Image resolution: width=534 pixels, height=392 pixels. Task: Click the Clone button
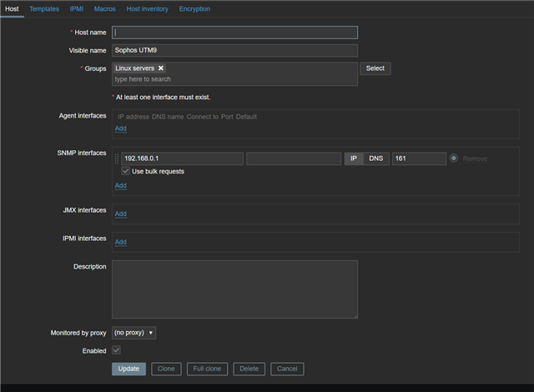[x=166, y=369]
